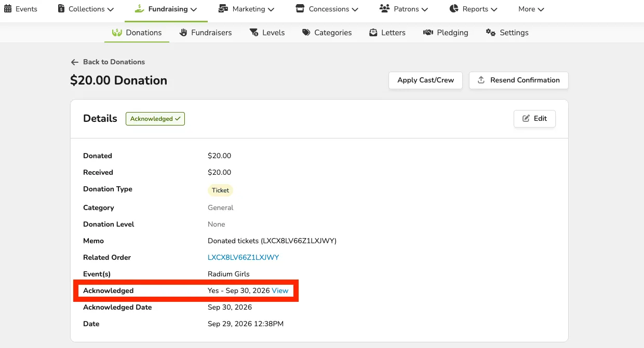This screenshot has width=644, height=348.
Task: Click Back to Donations link
Action: (108, 62)
